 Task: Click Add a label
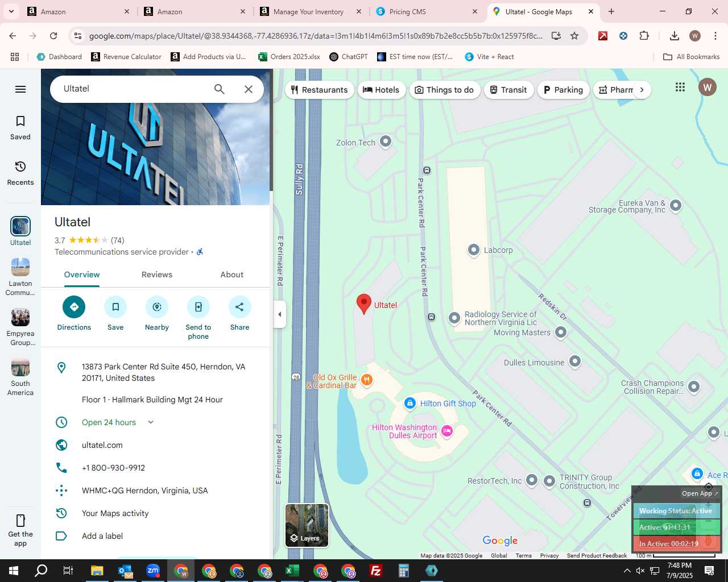coord(102,536)
